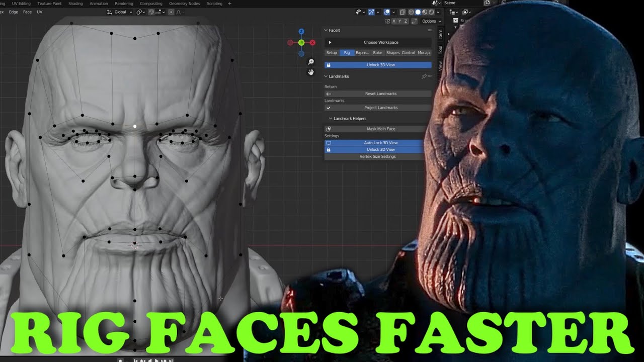Toggle auto merge vertices icon
The width and height of the screenshot is (644, 362).
coord(414,21)
